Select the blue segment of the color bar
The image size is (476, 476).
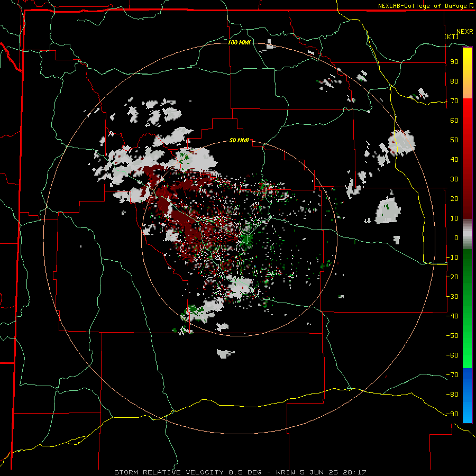click(x=467, y=395)
